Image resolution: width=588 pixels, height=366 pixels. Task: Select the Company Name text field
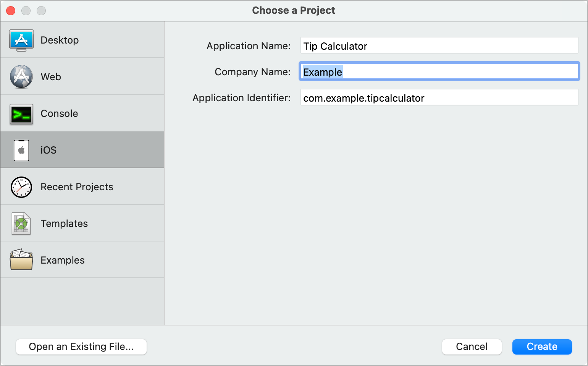click(x=439, y=71)
